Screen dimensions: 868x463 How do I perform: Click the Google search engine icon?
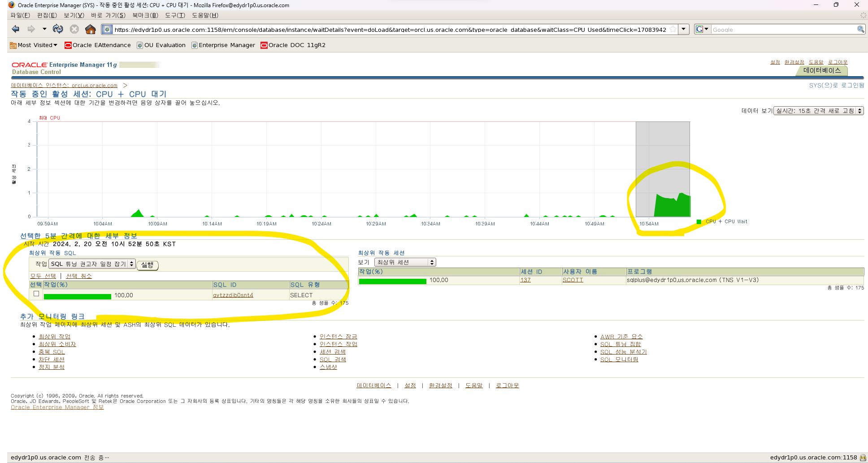coord(699,30)
